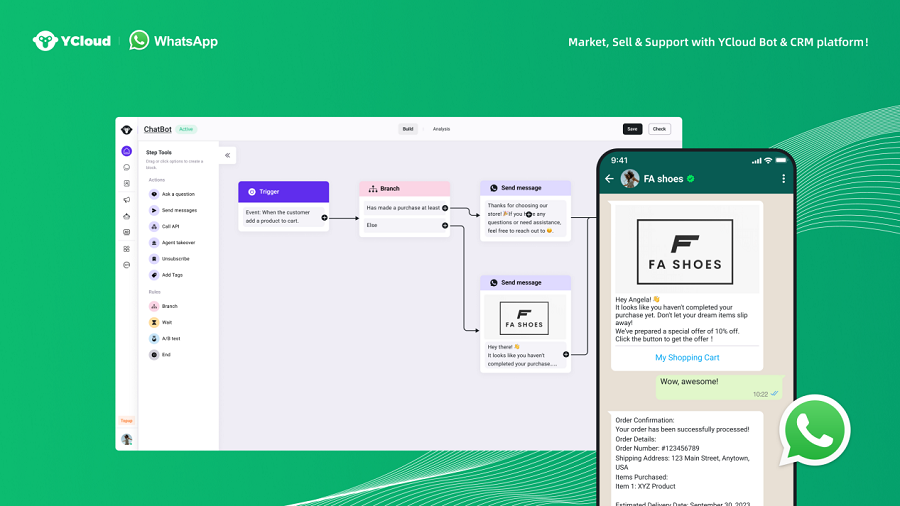Select the top Send message block header
This screenshot has height=506, width=900.
click(x=525, y=188)
